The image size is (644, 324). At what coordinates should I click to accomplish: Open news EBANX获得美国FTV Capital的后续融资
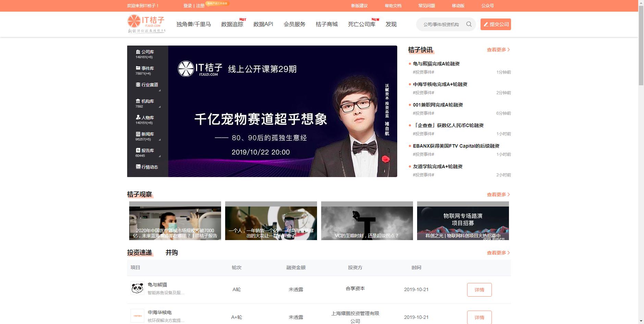pos(456,146)
